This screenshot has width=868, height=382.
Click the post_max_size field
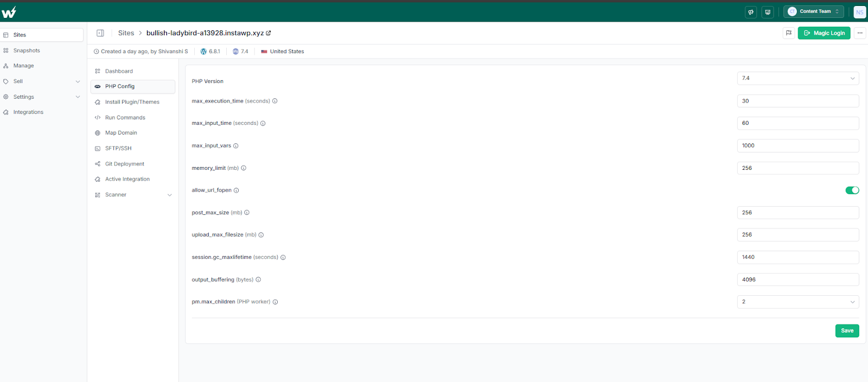[x=798, y=213]
